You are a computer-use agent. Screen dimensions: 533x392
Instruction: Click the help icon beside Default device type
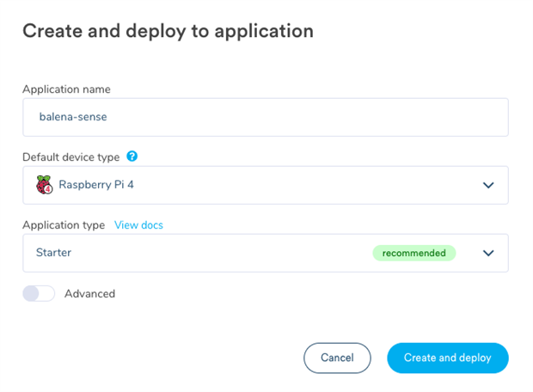(x=132, y=156)
